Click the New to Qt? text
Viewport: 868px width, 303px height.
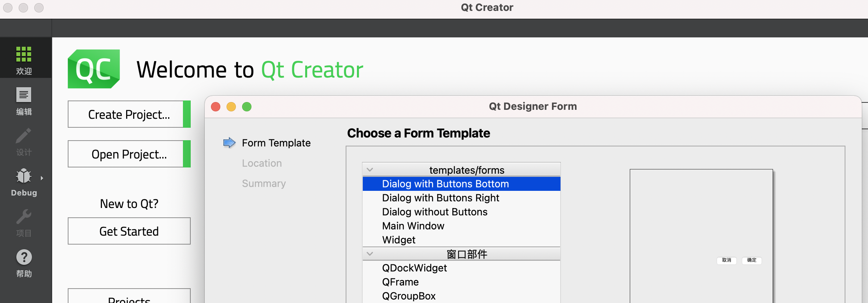(129, 204)
